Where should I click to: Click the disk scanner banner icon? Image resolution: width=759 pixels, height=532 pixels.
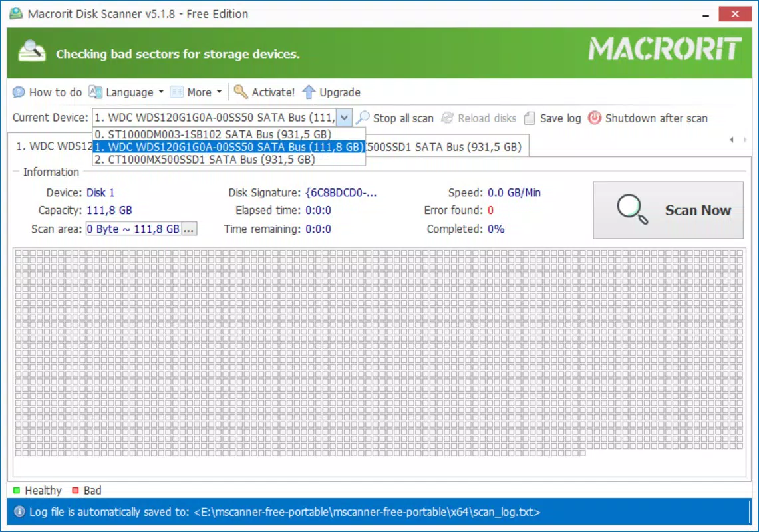31,51
